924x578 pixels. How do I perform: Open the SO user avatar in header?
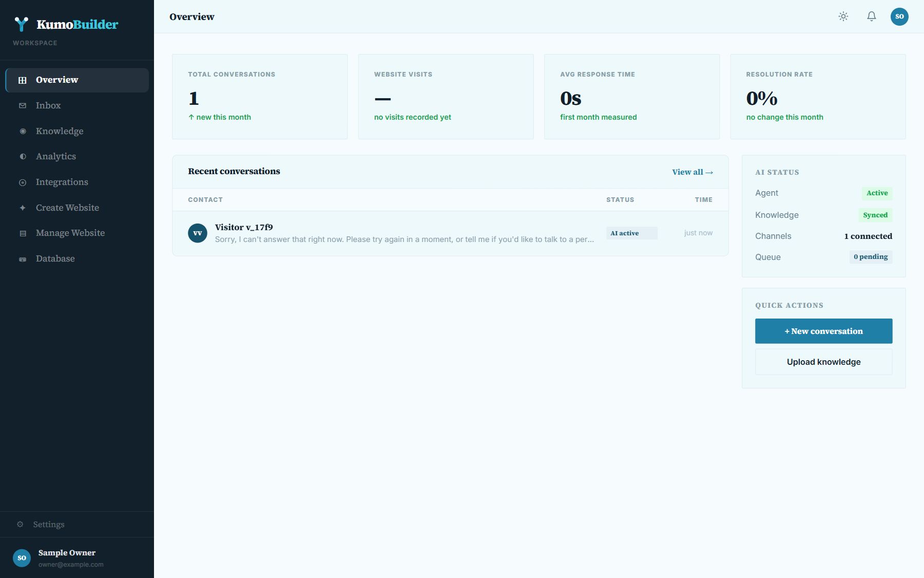coord(899,16)
